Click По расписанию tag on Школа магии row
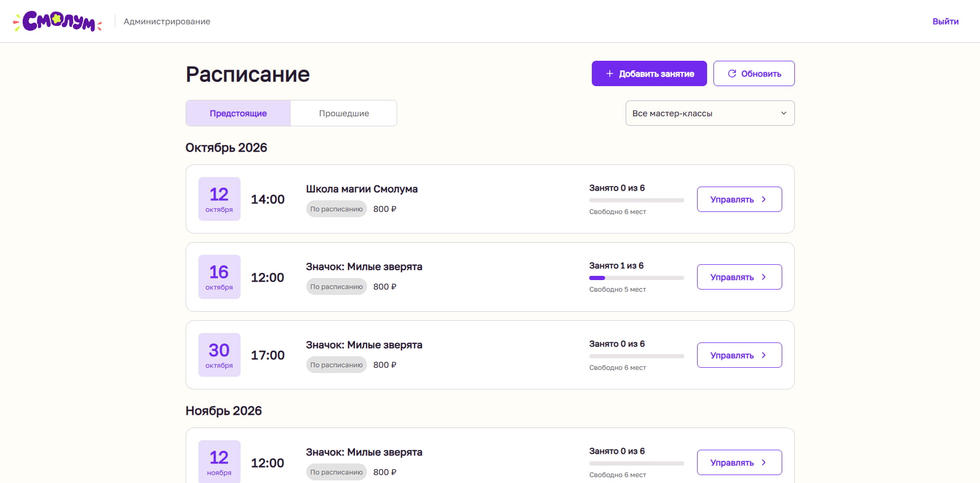The height and width of the screenshot is (483, 980). (336, 209)
